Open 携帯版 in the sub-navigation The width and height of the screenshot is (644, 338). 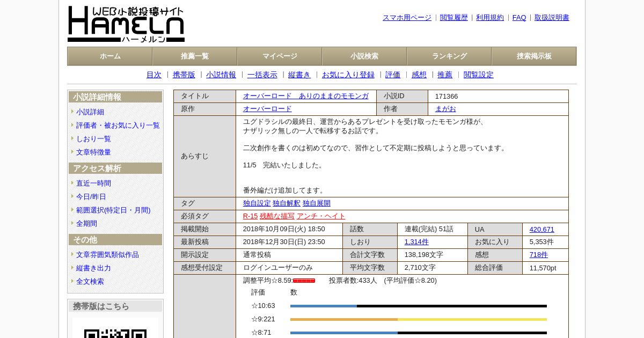tap(184, 75)
